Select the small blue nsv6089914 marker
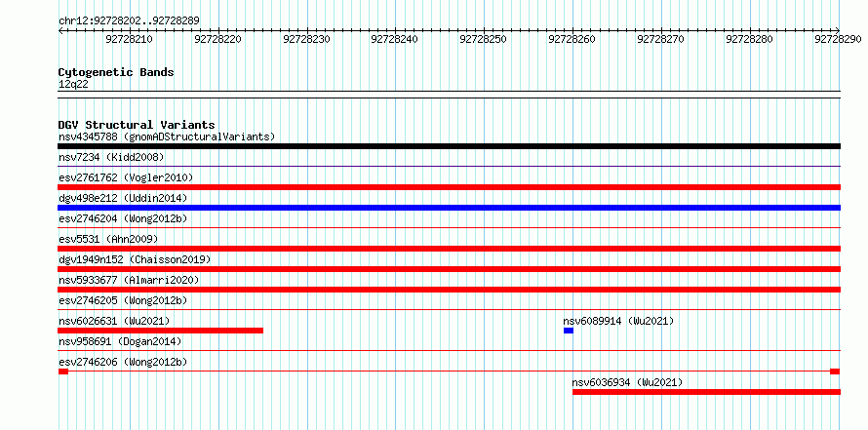This screenshot has height=430, width=868. click(x=569, y=331)
